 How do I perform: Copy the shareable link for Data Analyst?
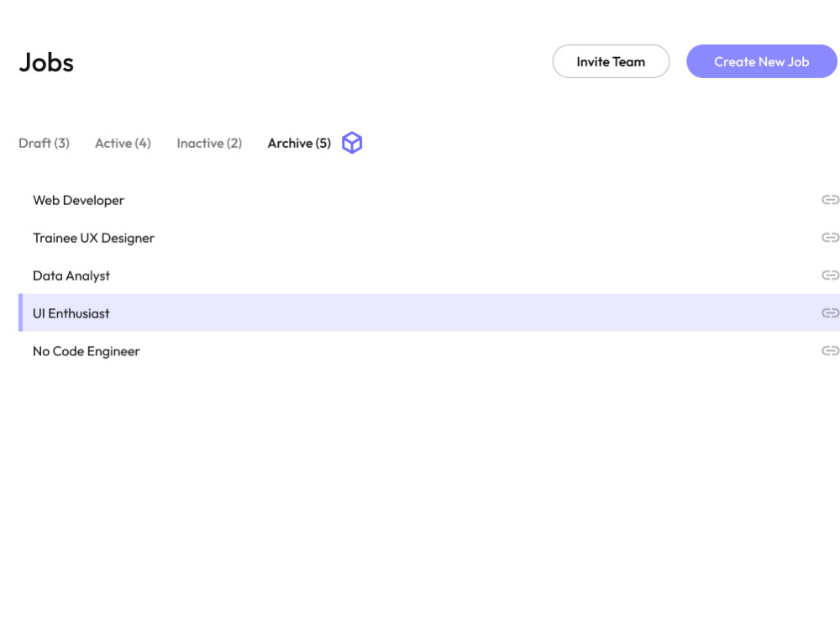pos(831,276)
